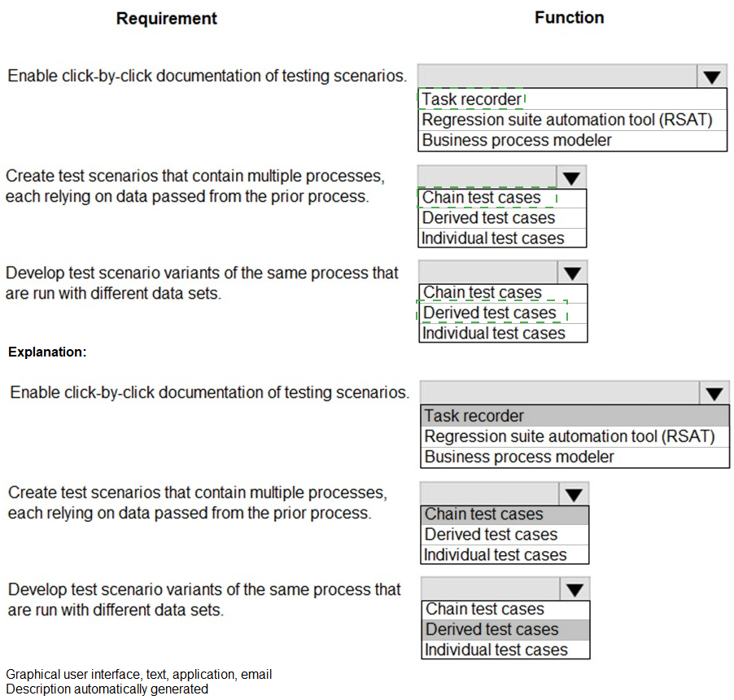Select Business process modeler in the Explanation section
The height and width of the screenshot is (700, 734).
519,457
